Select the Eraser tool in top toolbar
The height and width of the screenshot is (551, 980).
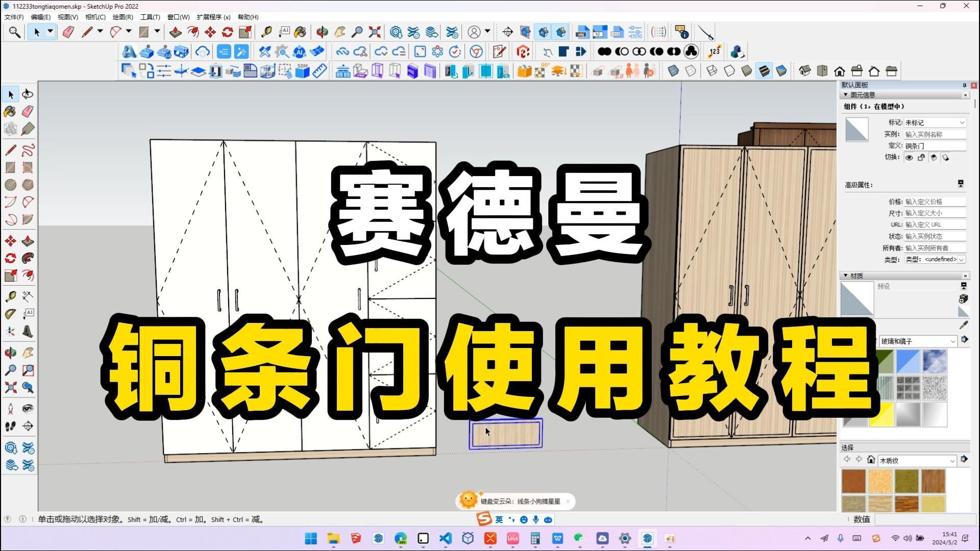tap(68, 32)
